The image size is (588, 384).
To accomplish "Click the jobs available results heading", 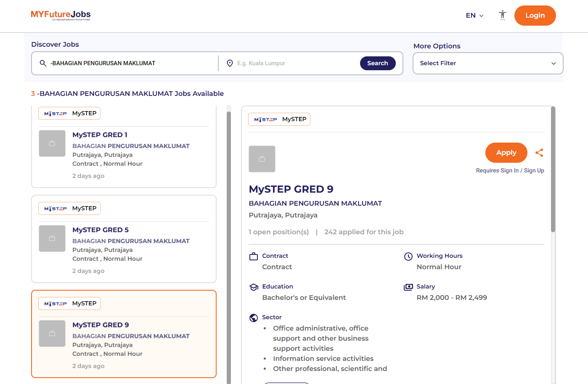I will (127, 94).
